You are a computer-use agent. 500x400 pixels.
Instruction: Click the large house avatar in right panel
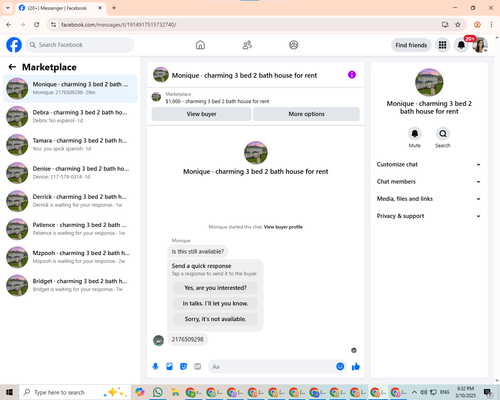pyautogui.click(x=429, y=82)
